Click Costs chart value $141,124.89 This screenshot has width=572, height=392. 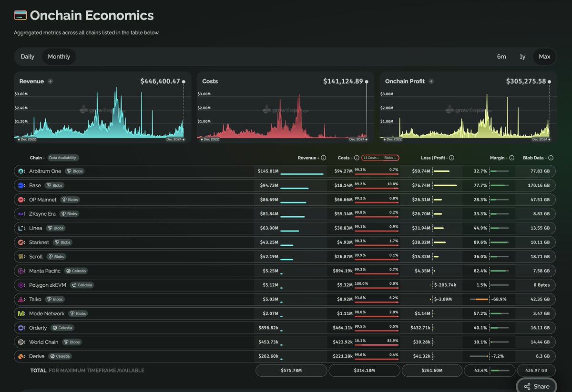(343, 81)
